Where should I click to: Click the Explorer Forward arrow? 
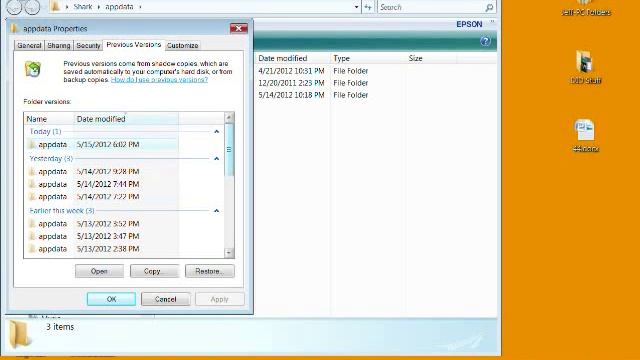click(33, 6)
